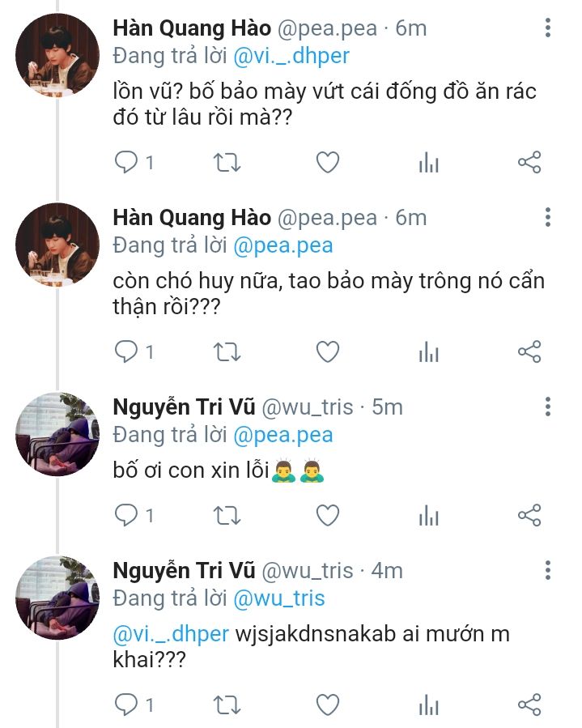Open Nguyễn Tri Vũ's avatar on the last tweet
Screen dimensions: 582x728
click(57, 597)
